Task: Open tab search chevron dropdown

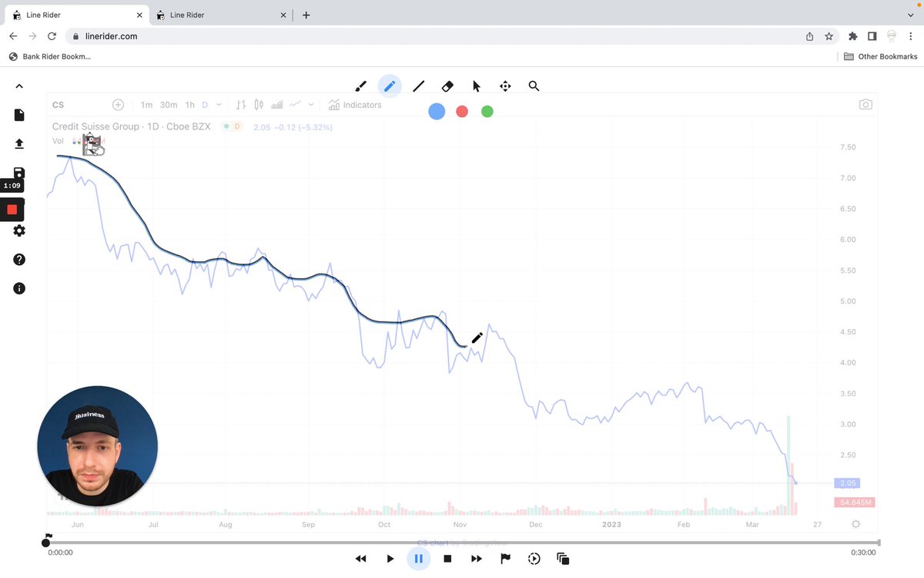Action: click(x=909, y=15)
